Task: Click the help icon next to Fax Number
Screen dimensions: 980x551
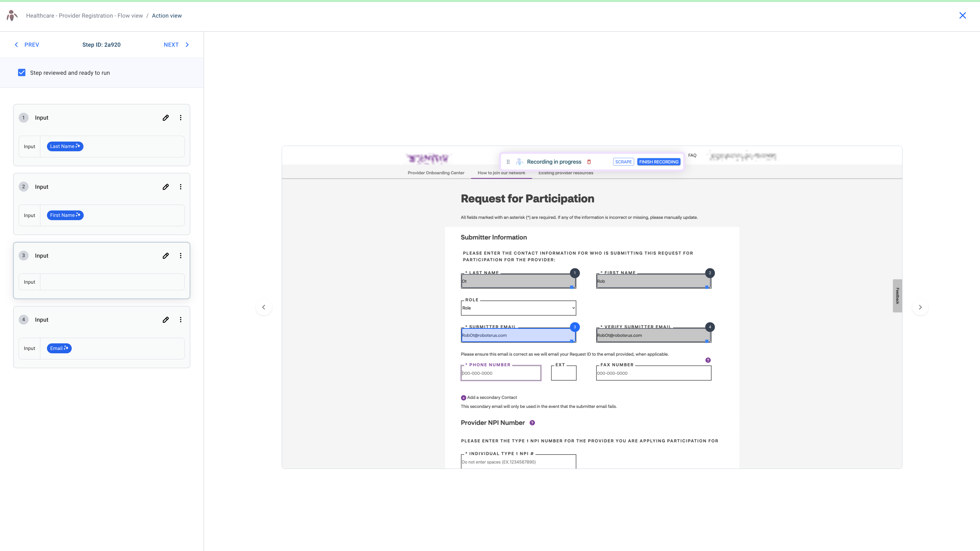Action: pyautogui.click(x=708, y=360)
